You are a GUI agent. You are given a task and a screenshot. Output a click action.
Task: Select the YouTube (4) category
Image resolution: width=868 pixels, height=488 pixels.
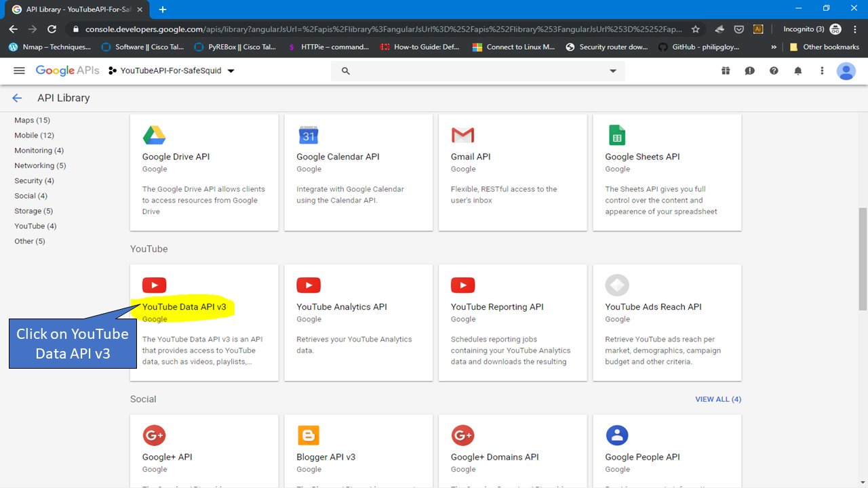point(35,226)
